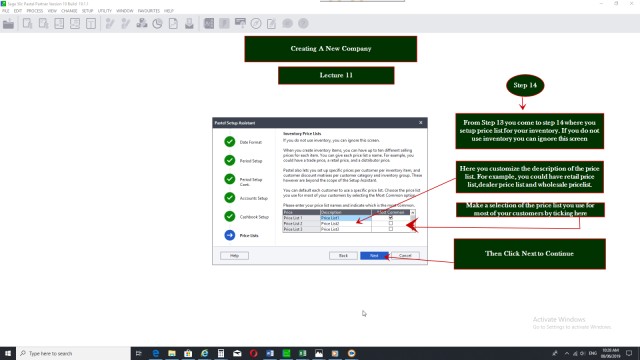640x360 pixels.
Task: Switch to Excel on the taskbar
Action: 302,353
